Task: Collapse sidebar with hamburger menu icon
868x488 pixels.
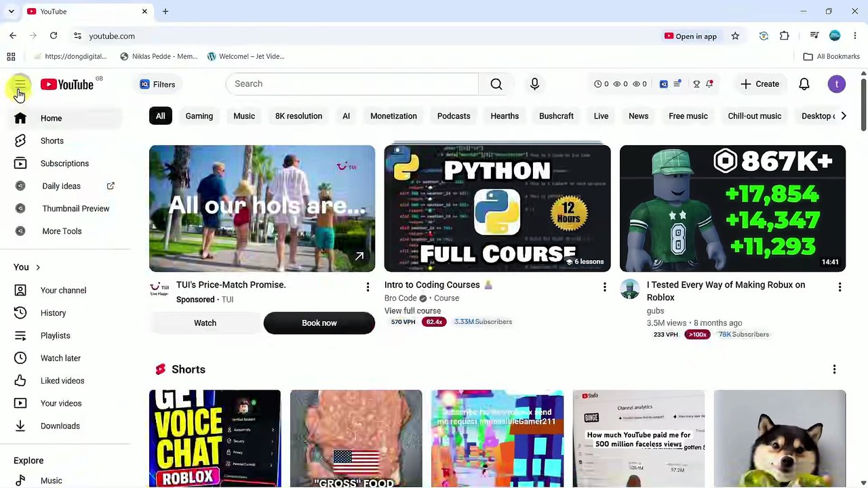Action: click(x=20, y=85)
